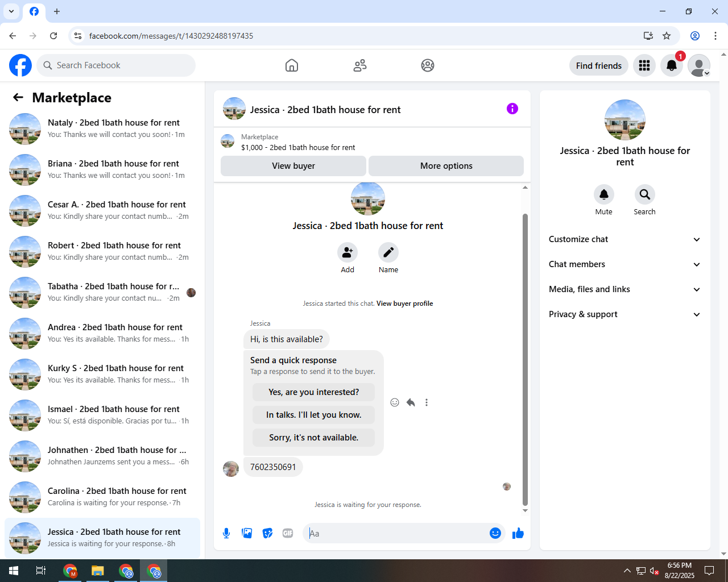Open Ismael's conversation
This screenshot has height=582, width=728.
tap(102, 415)
